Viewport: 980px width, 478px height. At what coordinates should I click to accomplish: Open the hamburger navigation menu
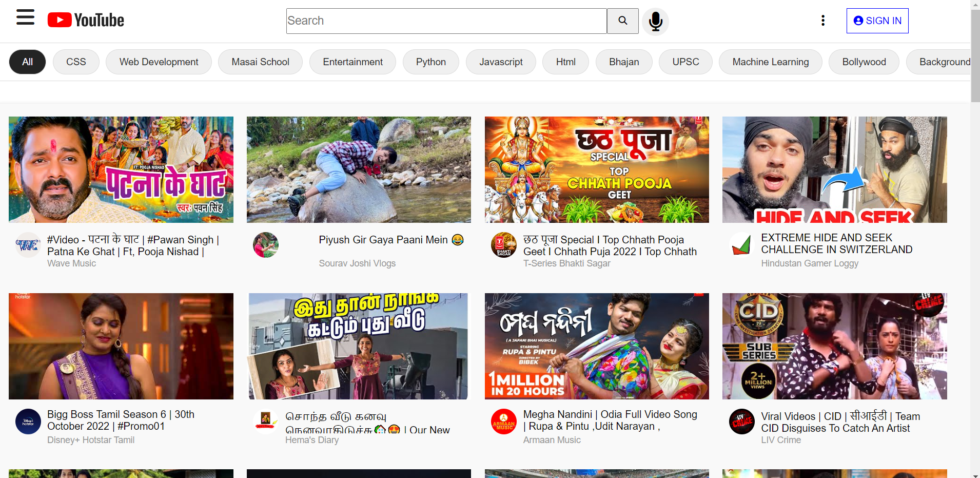coord(25,17)
